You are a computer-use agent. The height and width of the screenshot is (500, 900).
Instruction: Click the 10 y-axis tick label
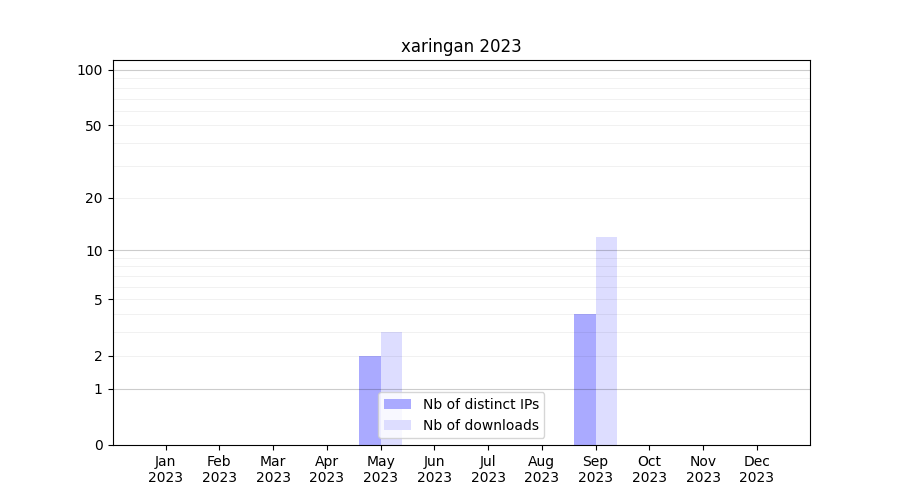coord(94,251)
